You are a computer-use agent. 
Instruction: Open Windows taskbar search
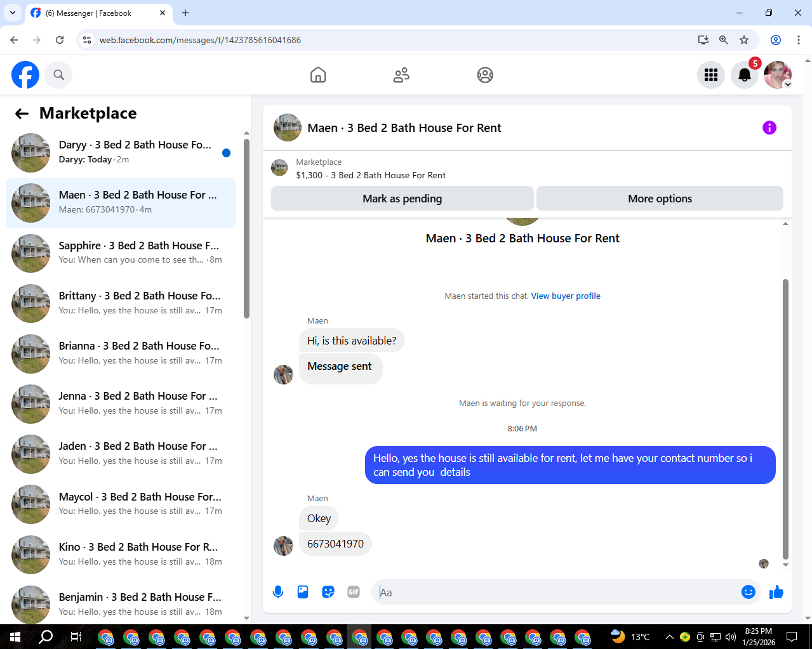click(46, 637)
